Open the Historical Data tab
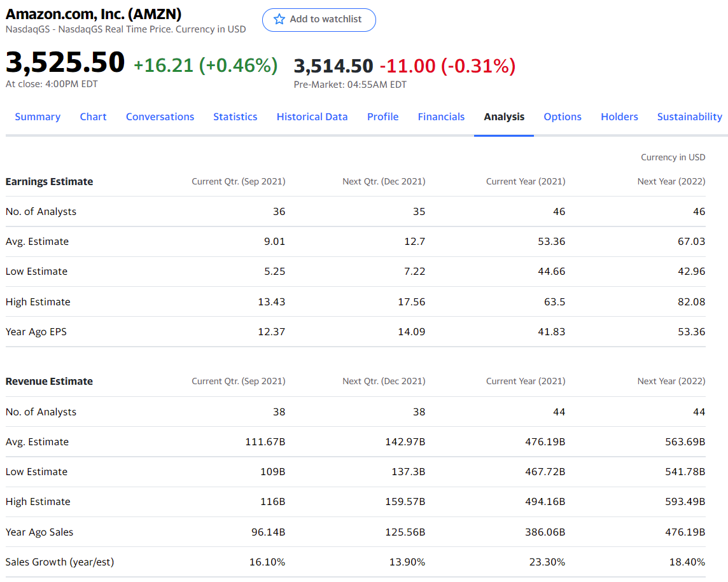The image size is (728, 582). tap(312, 116)
